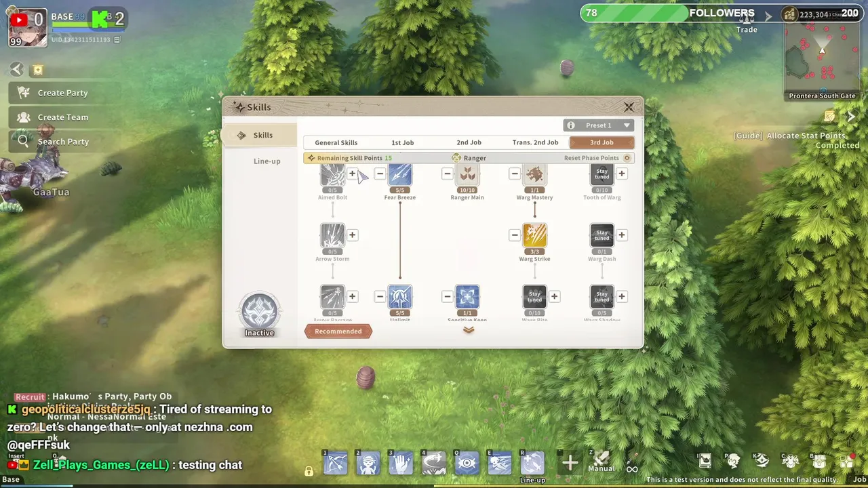868x488 pixels.
Task: Use the hand skill in slot 3
Action: pos(401,463)
